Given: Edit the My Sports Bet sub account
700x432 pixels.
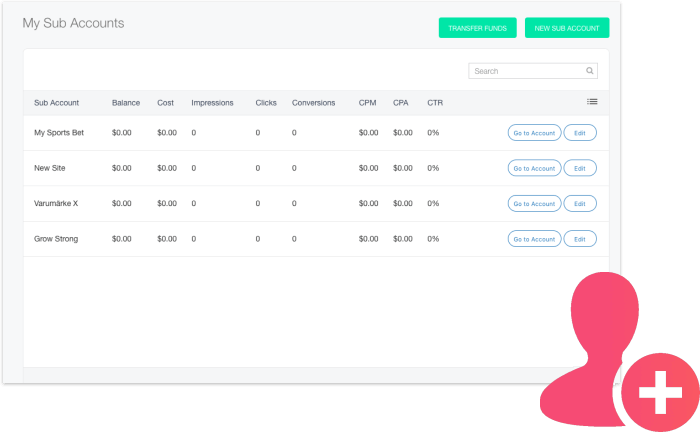Looking at the screenshot, I should 580,133.
